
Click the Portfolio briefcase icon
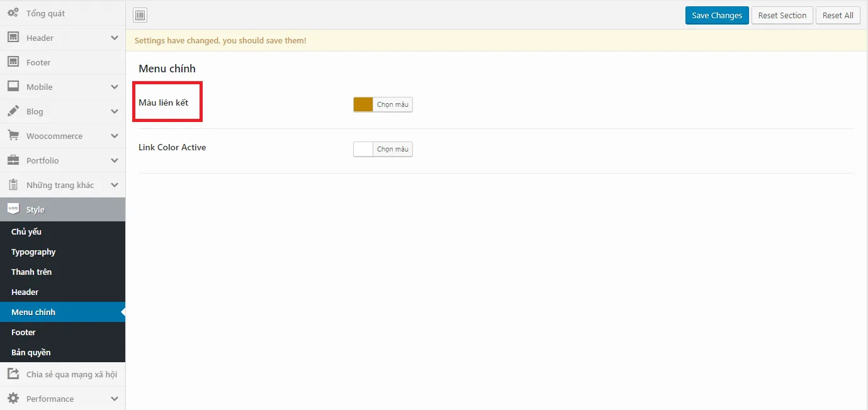pos(13,160)
